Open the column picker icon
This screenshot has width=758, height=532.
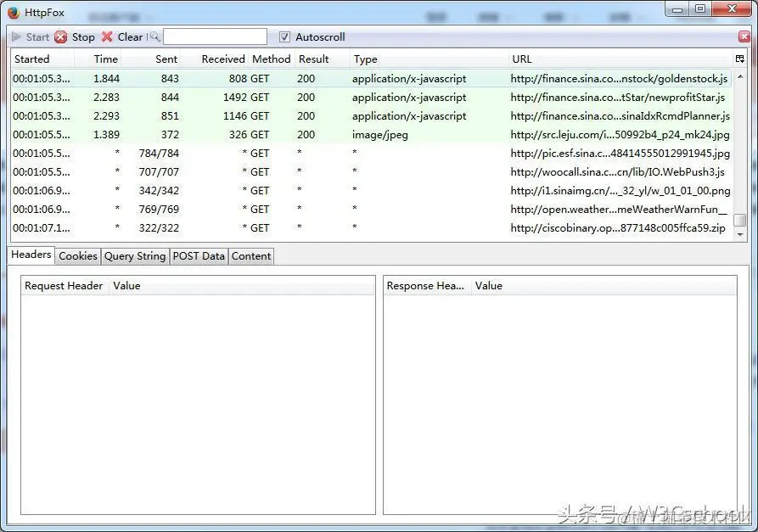(x=739, y=59)
